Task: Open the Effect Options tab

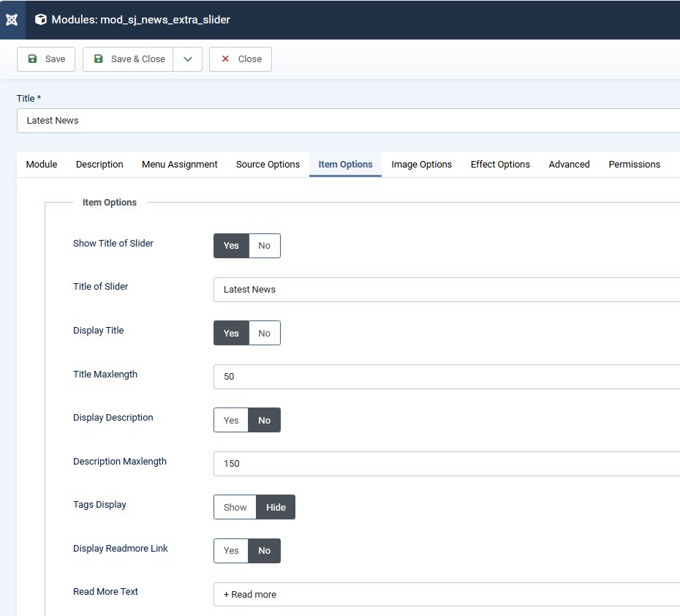Action: (500, 165)
